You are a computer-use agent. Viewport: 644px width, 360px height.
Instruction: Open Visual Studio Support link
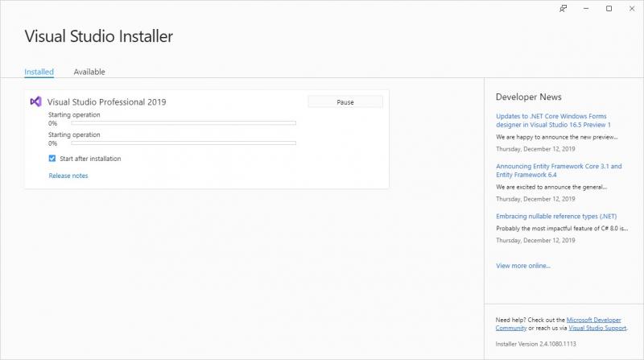(x=597, y=328)
